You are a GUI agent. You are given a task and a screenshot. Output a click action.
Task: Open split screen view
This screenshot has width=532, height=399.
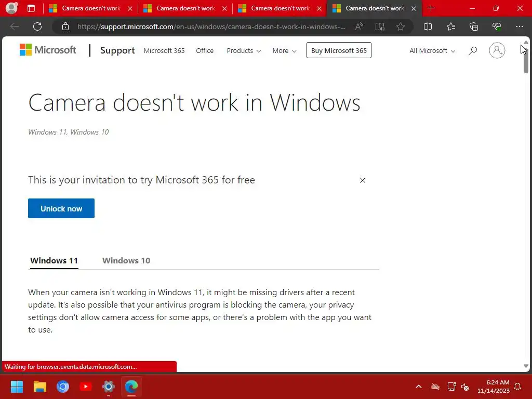428,26
